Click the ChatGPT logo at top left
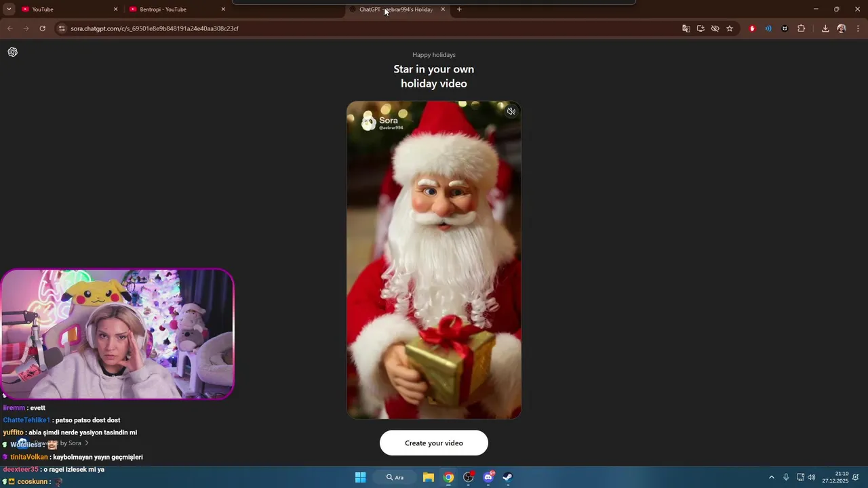 tap(12, 52)
